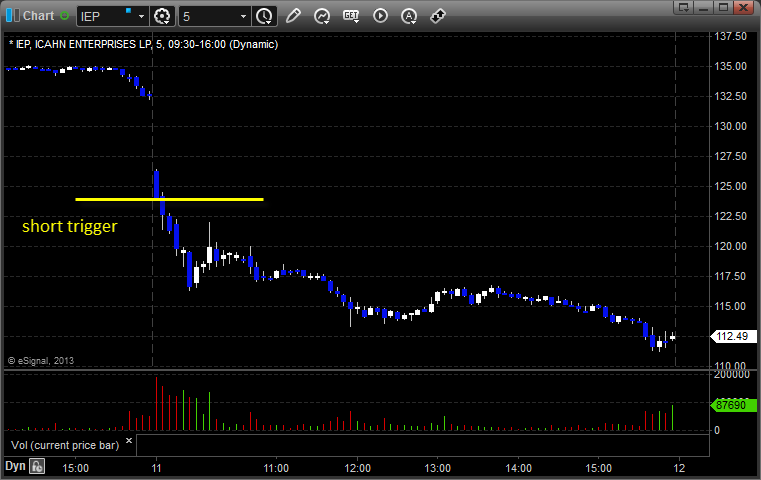Close the Vol study pane with the x
761x480 pixels.
click(129, 441)
